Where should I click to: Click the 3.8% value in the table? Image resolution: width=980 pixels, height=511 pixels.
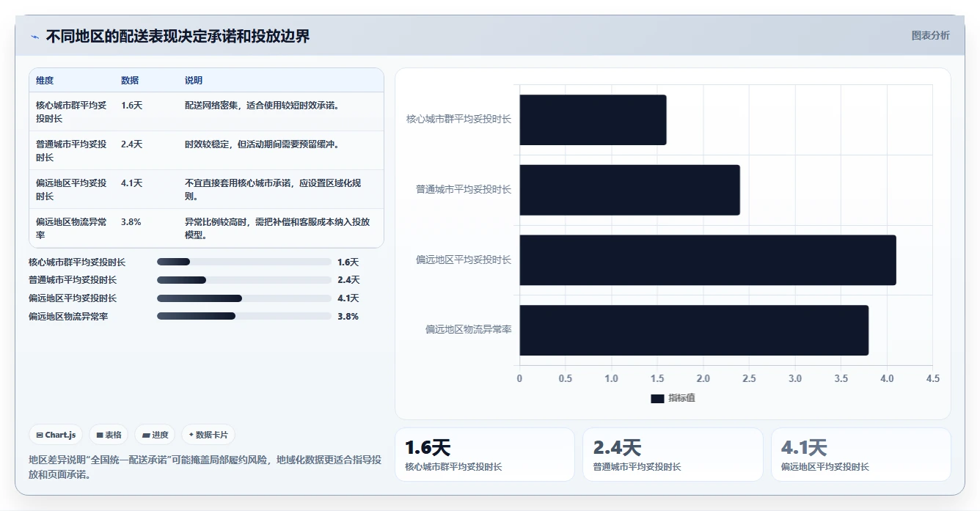(131, 222)
